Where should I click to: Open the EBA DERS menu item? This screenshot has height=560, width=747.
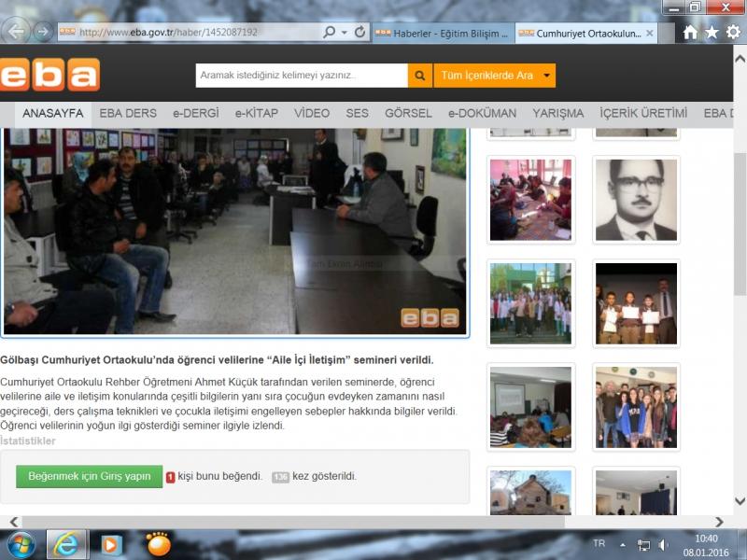click(128, 114)
